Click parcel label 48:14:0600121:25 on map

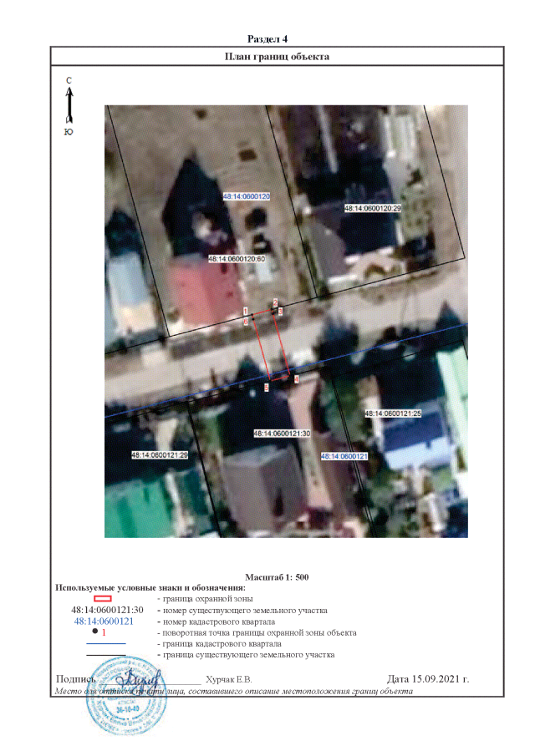pos(392,414)
